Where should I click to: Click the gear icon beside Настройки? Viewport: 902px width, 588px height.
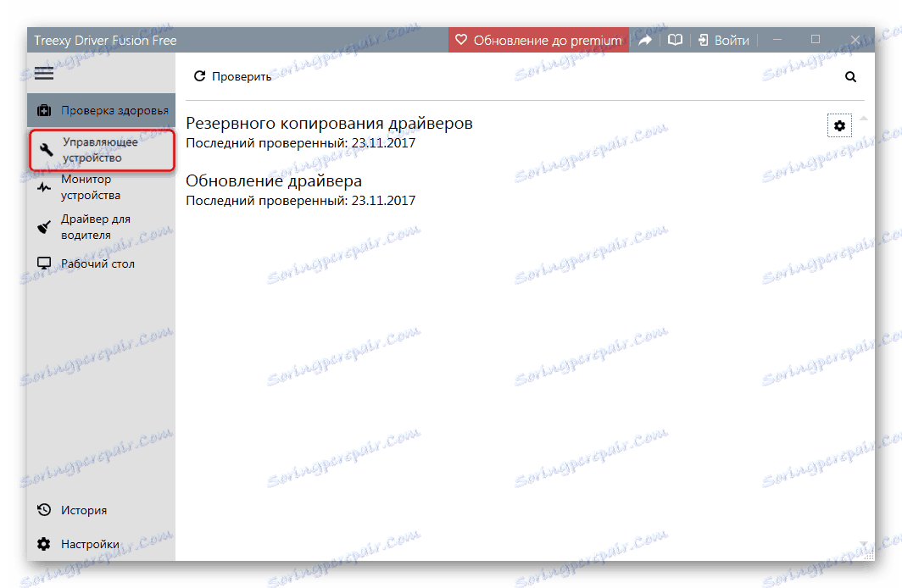44,544
